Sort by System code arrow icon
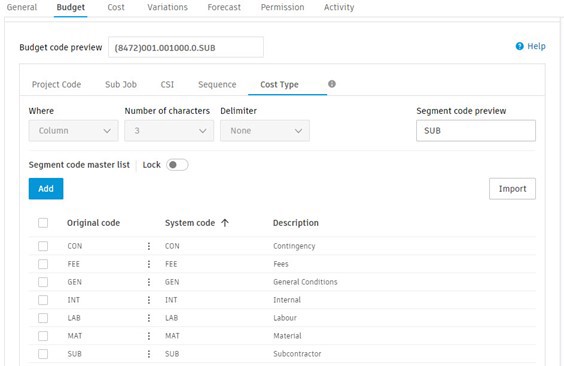 pos(225,223)
